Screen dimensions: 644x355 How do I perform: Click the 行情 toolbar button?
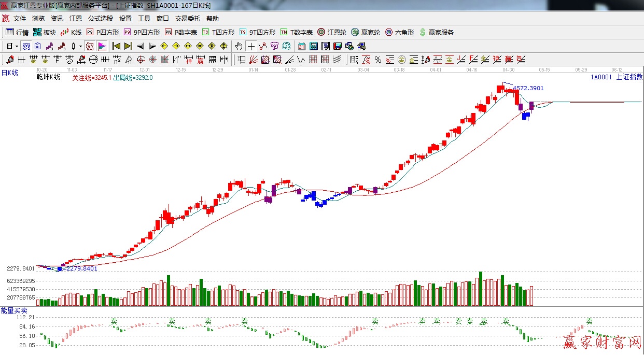pos(17,32)
